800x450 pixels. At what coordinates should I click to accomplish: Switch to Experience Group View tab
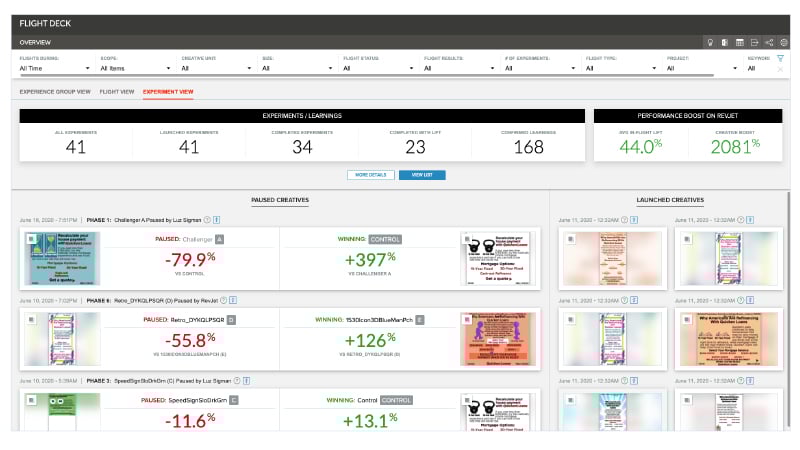click(x=55, y=91)
